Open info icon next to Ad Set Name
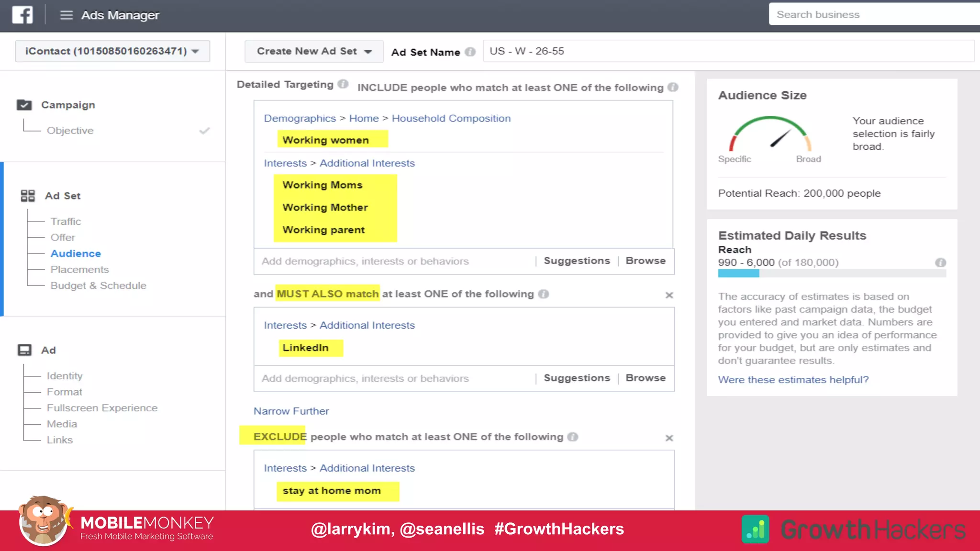The width and height of the screenshot is (980, 551). click(x=470, y=52)
